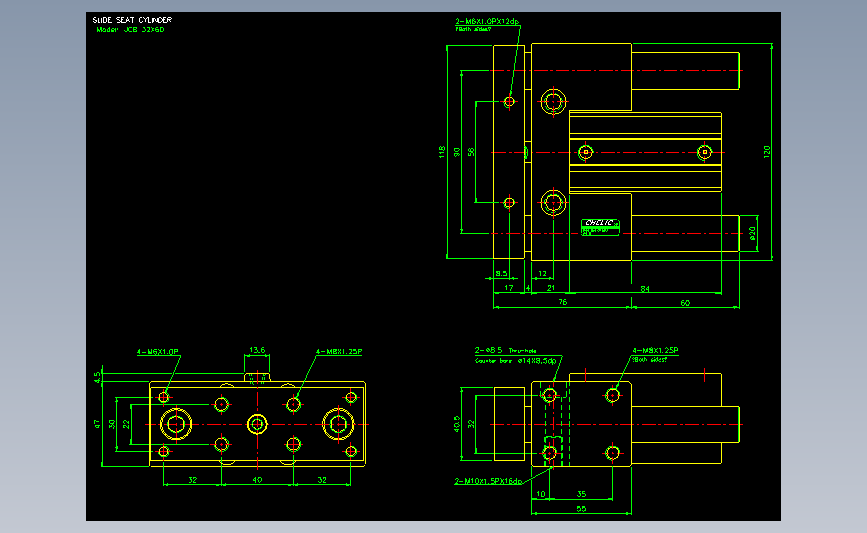Select the "2-M10x1.5PX16dp" thread callout
This screenshot has height=533, width=867.
click(488, 481)
